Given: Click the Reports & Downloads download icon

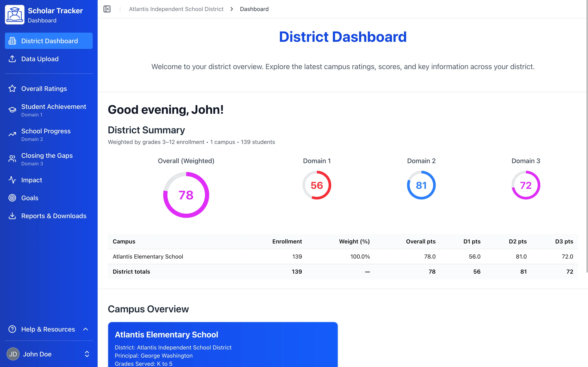Looking at the screenshot, I should [12, 216].
